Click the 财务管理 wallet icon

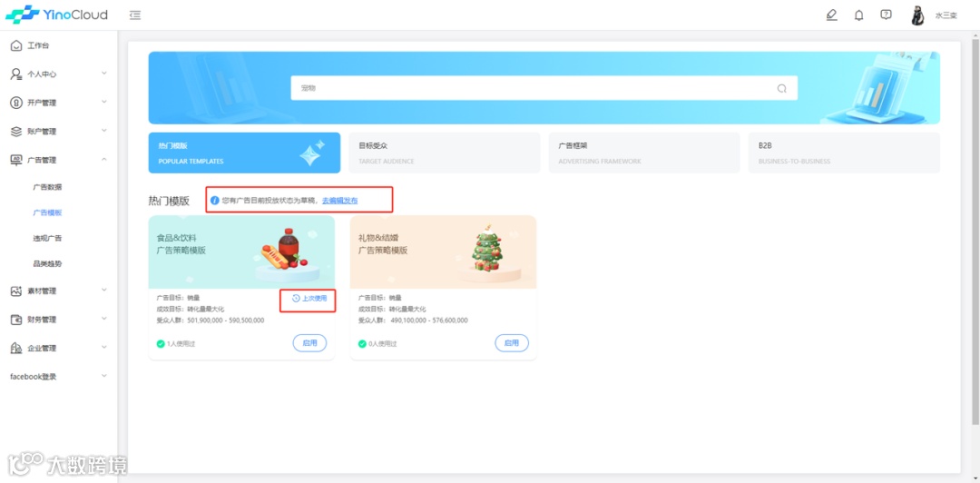(x=16, y=320)
